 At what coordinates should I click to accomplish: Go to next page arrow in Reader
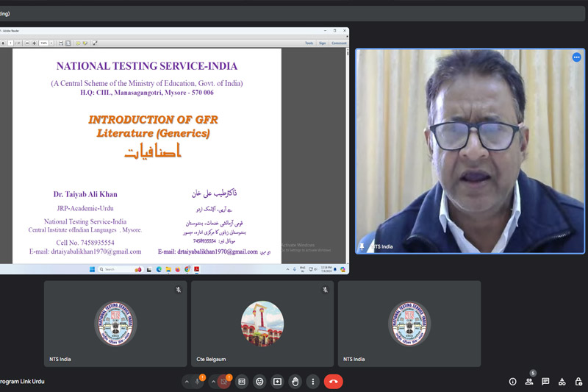[x=3, y=43]
